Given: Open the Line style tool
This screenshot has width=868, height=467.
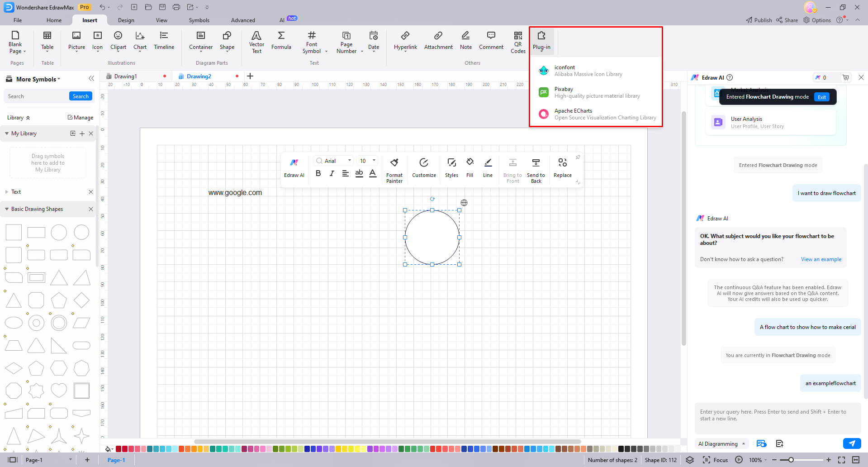Looking at the screenshot, I should [488, 167].
